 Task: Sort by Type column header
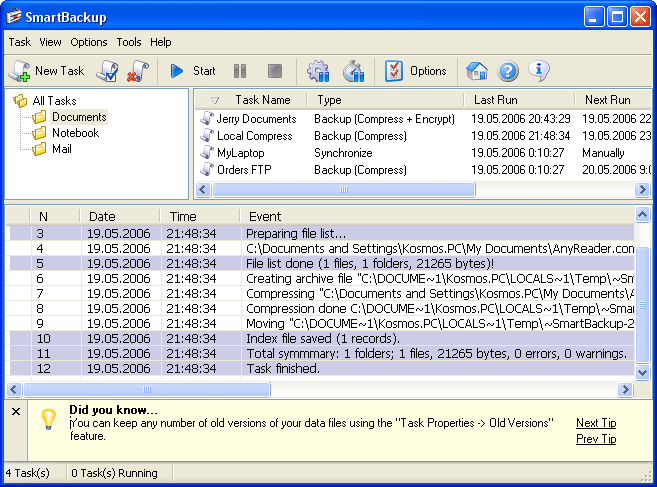coord(329,100)
